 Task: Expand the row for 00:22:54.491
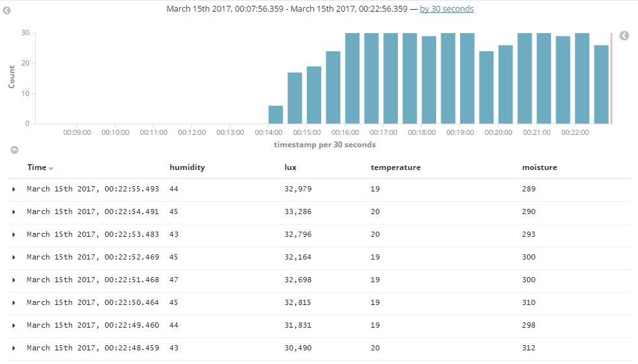(x=14, y=212)
